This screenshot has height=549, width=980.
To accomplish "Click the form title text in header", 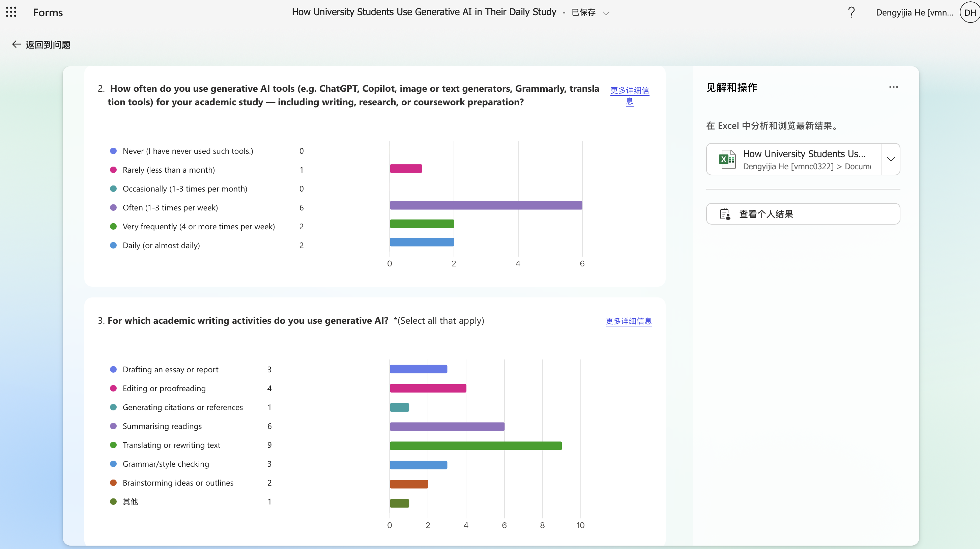I will coord(424,12).
